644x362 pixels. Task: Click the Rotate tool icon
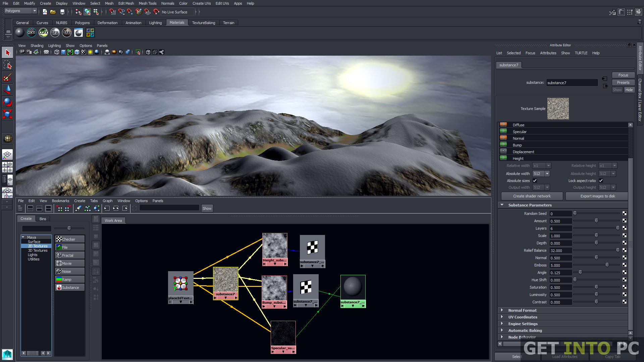coord(7,103)
